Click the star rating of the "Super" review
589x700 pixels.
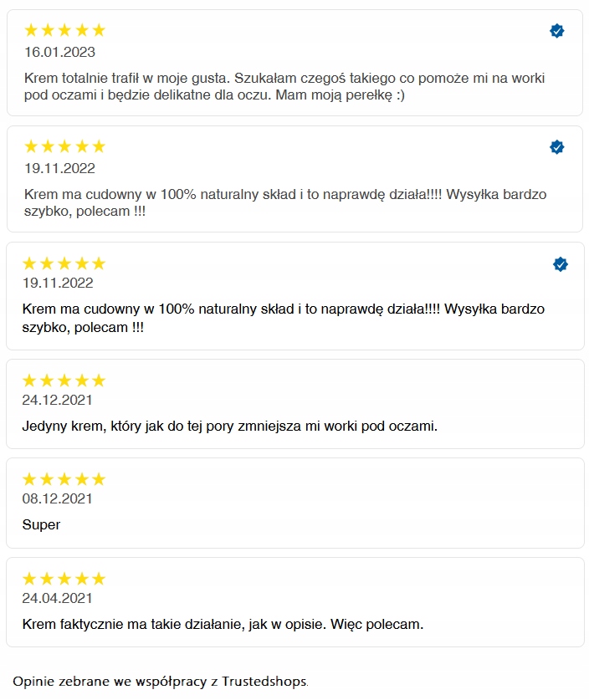(x=64, y=479)
